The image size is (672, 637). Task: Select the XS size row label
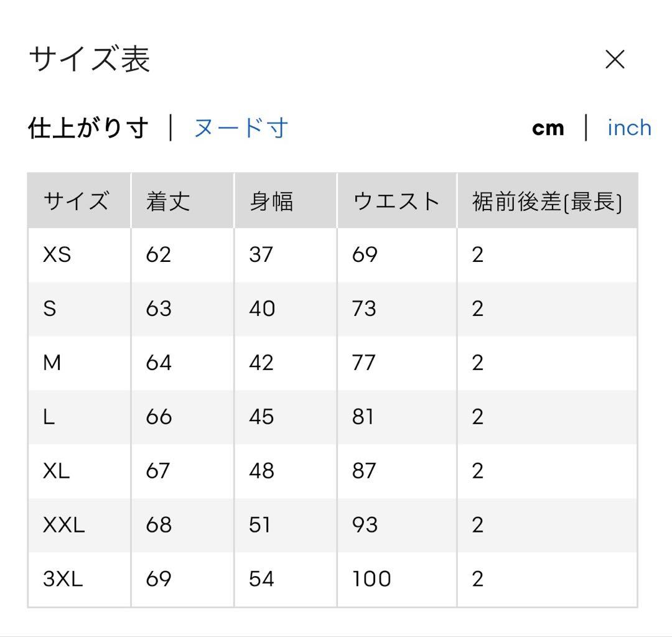coord(57,254)
